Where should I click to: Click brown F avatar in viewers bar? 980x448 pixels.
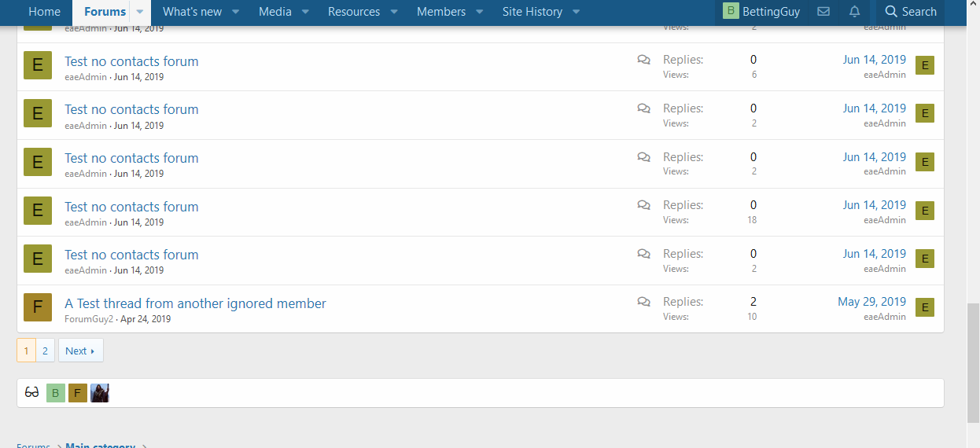(78, 393)
